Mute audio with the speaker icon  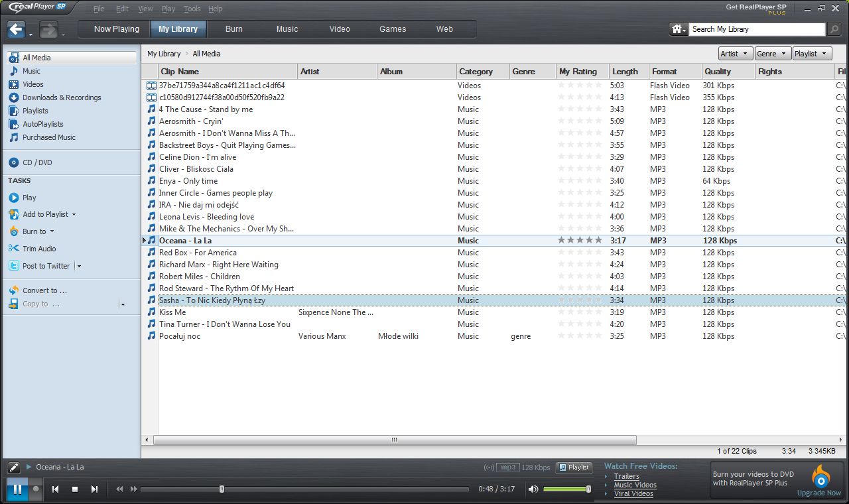533,489
